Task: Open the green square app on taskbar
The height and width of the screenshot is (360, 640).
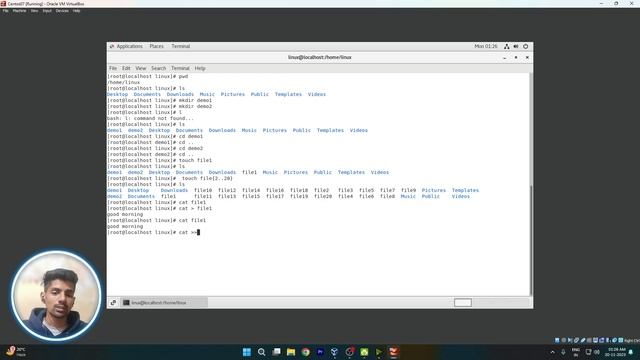Action: point(364,352)
